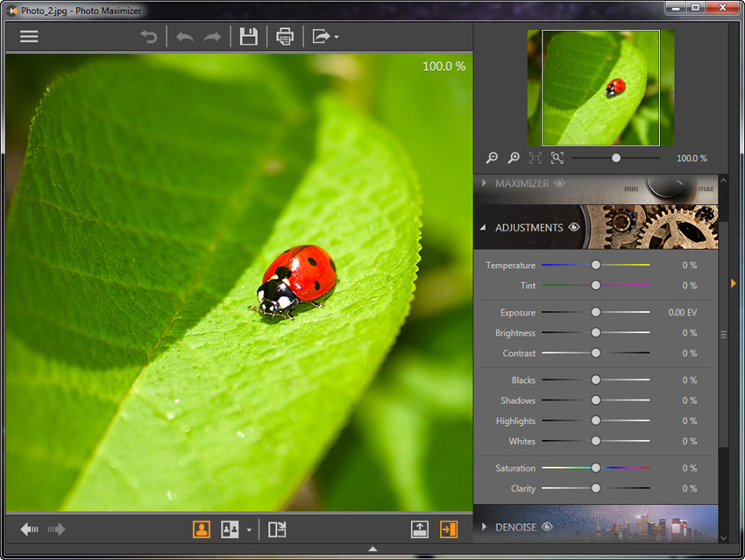Image resolution: width=745 pixels, height=560 pixels.
Task: Adjust the zoom level slider
Action: click(x=616, y=158)
